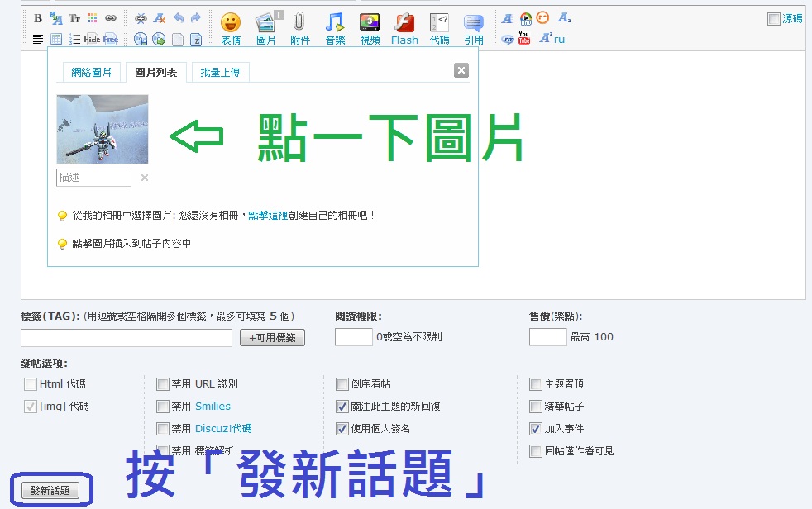Image resolution: width=812 pixels, height=509 pixels.
Task: Insert 音樂 music into the post
Action: [335, 29]
